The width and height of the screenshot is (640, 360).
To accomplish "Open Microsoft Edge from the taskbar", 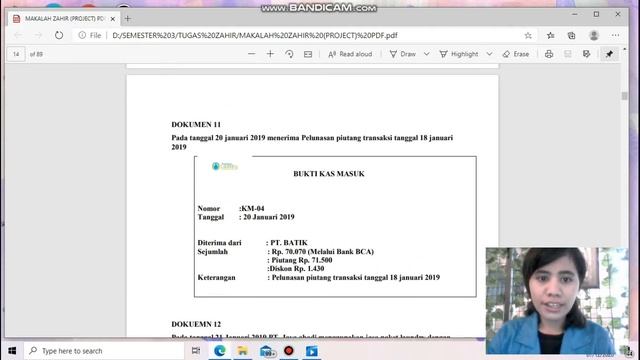I will pyautogui.click(x=220, y=351).
